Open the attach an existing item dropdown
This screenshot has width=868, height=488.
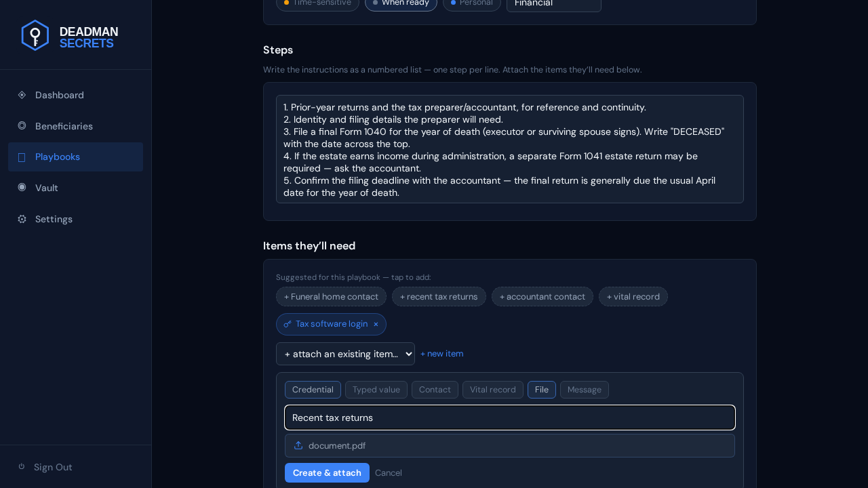click(x=345, y=354)
